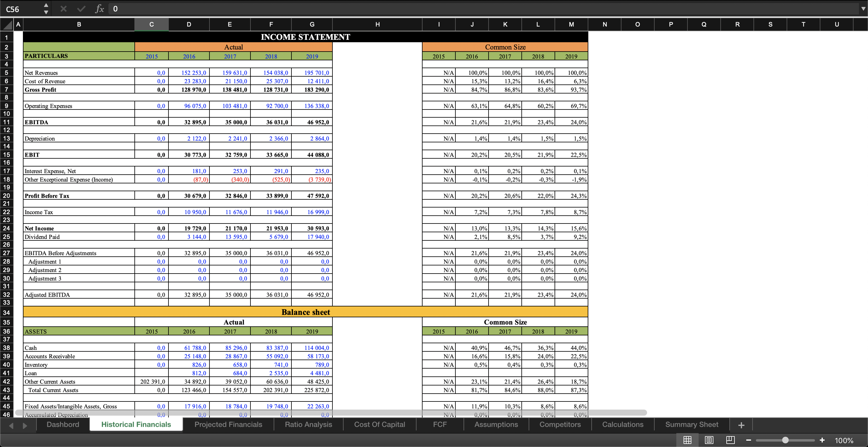Zoom out using the minus icon
The height and width of the screenshot is (447, 868).
coord(749,440)
